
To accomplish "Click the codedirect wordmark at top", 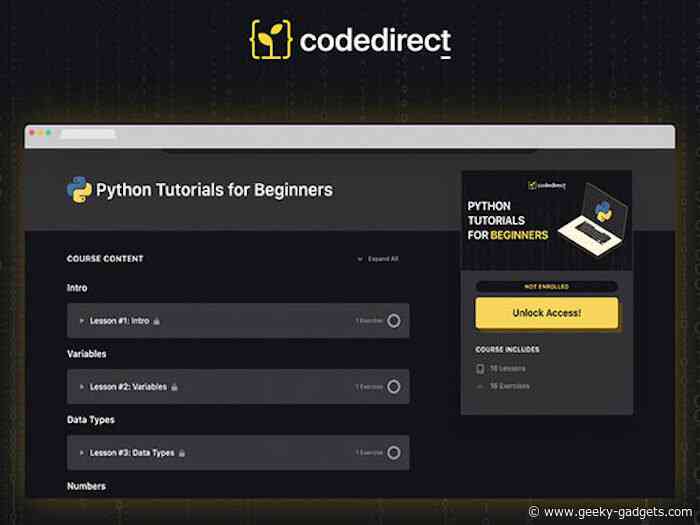I will click(375, 41).
